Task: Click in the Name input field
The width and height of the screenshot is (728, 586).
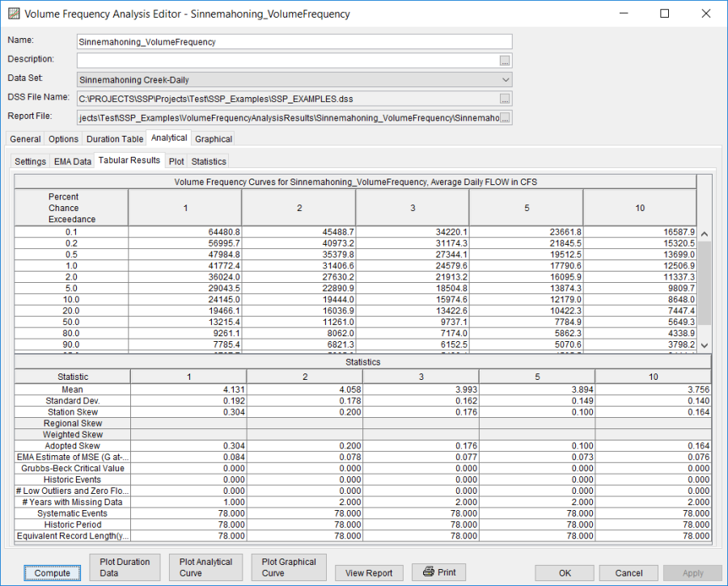Action: coord(294,42)
